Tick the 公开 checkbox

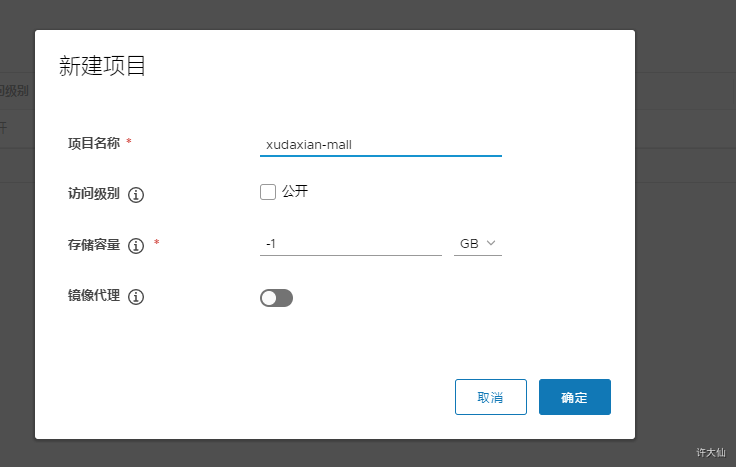[268, 192]
